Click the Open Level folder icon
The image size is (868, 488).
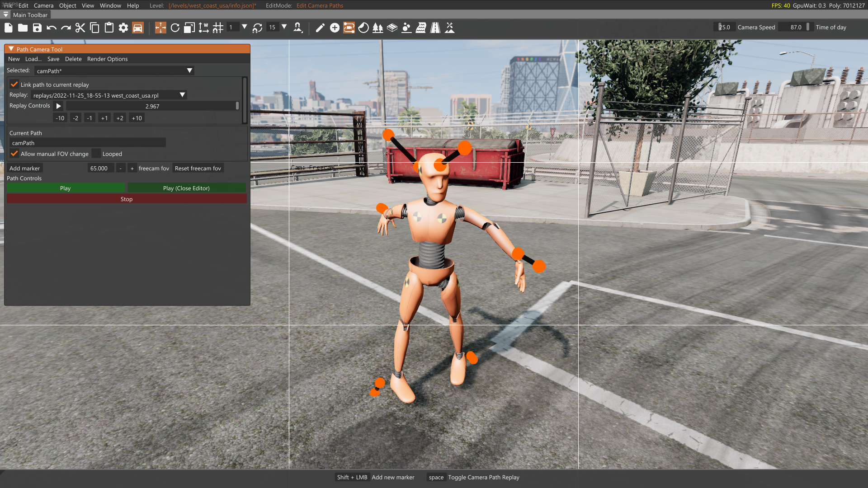coord(23,28)
